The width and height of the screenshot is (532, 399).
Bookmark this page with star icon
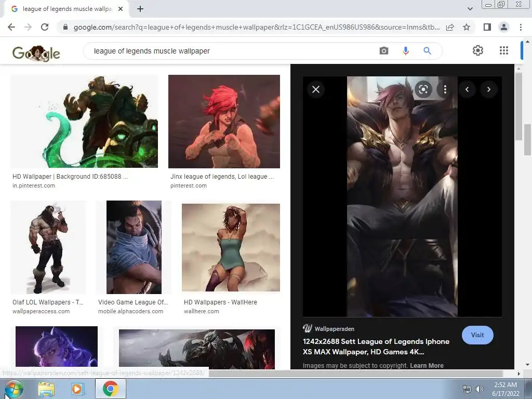467,27
